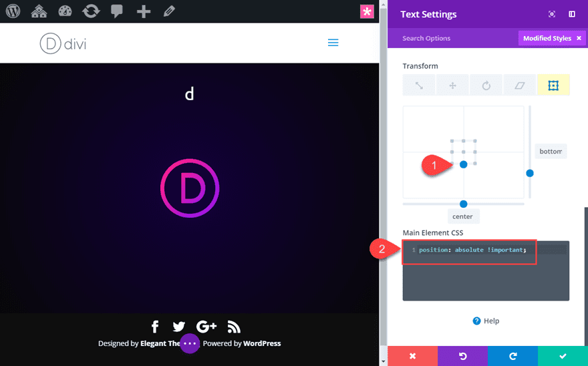Click the Facebook footer icon
Viewport: 588px width, 366px height.
point(155,327)
